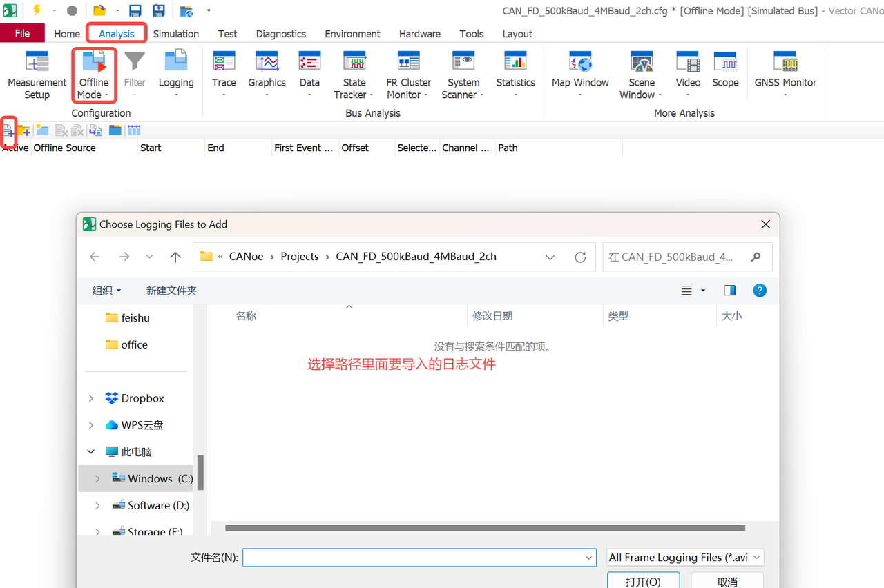Switch to the Tools ribbon tab
This screenshot has height=588, width=884.
(x=472, y=33)
